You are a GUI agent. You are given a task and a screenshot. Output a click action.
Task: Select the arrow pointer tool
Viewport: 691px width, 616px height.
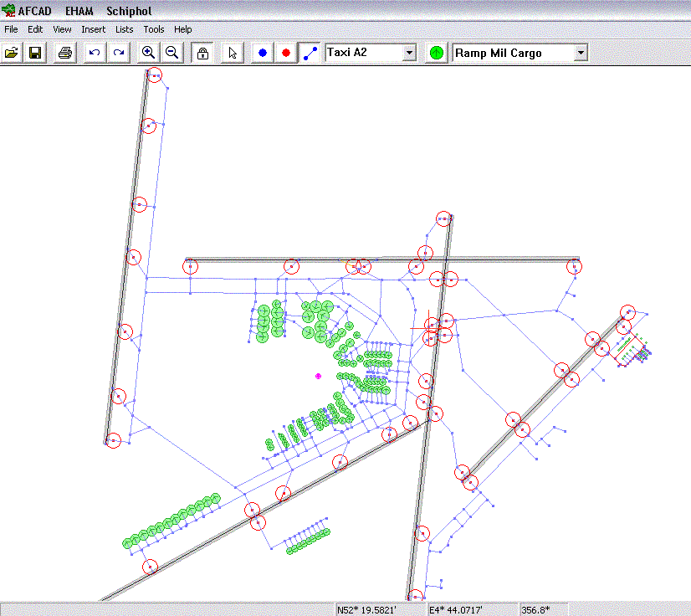(233, 53)
